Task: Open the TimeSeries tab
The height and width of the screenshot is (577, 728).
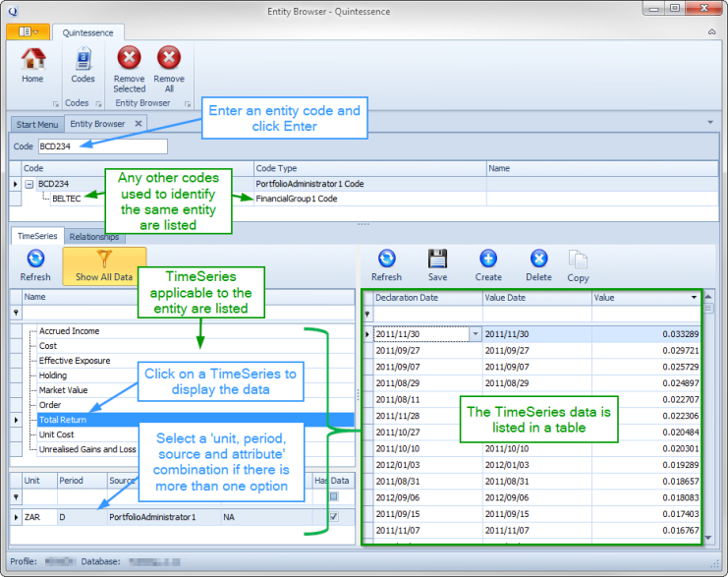Action: (37, 236)
